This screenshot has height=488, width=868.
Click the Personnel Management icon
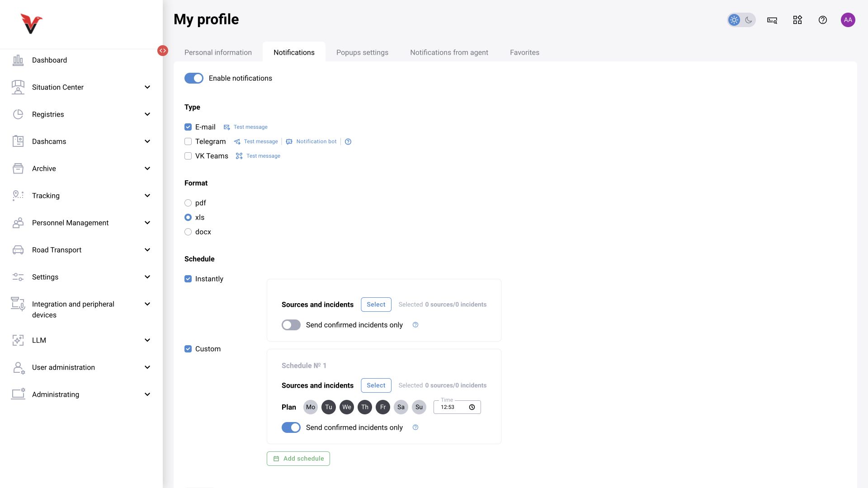18,223
